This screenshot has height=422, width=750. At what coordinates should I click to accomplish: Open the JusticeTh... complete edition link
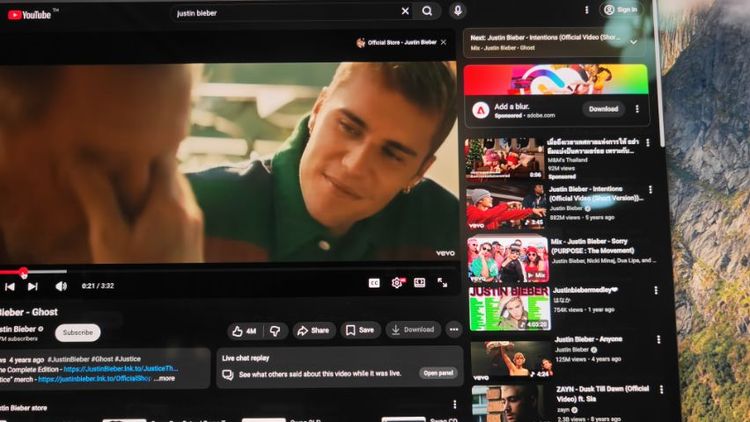pyautogui.click(x=121, y=368)
